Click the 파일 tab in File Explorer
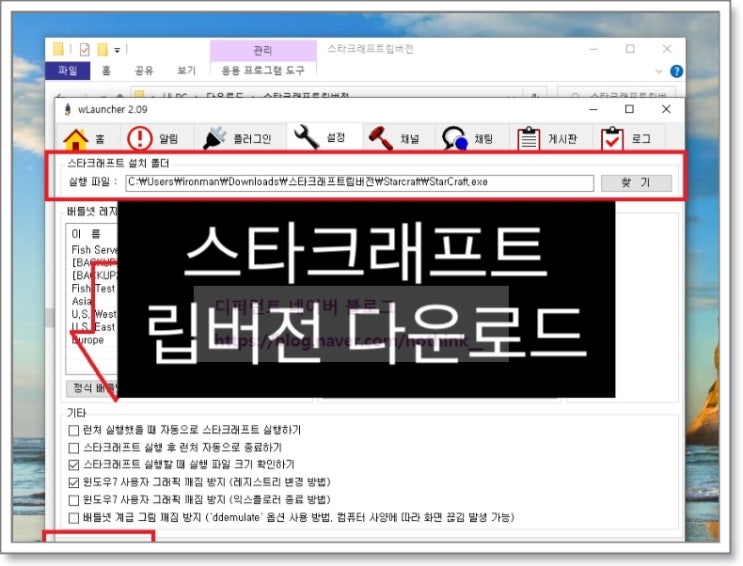 click(x=68, y=71)
